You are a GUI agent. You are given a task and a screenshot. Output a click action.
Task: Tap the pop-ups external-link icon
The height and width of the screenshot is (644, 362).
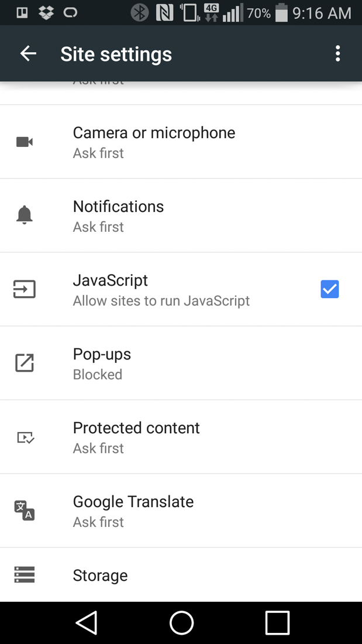coord(25,363)
